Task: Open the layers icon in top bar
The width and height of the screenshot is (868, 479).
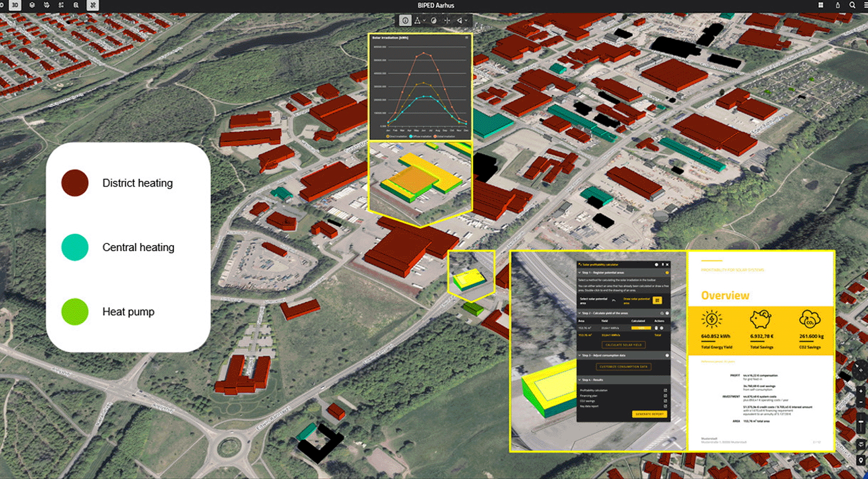Action: point(32,5)
